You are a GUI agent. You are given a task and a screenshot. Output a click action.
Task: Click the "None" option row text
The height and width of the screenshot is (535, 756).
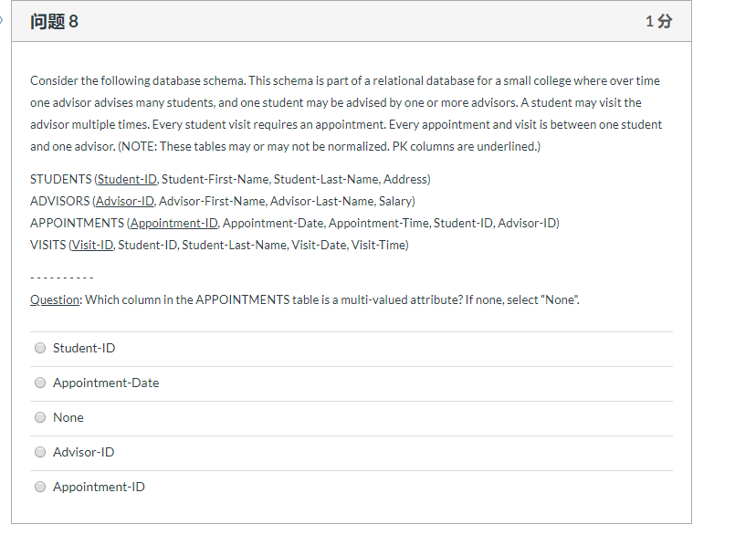(x=68, y=417)
